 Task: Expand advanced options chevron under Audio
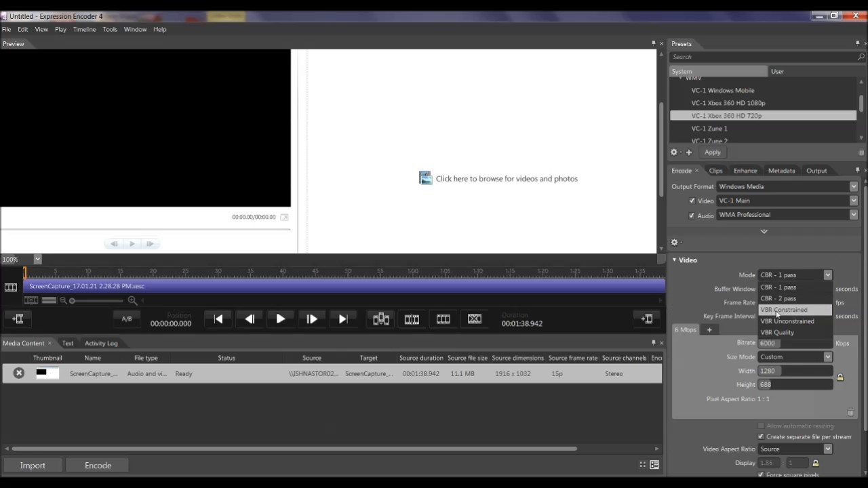[x=764, y=231]
